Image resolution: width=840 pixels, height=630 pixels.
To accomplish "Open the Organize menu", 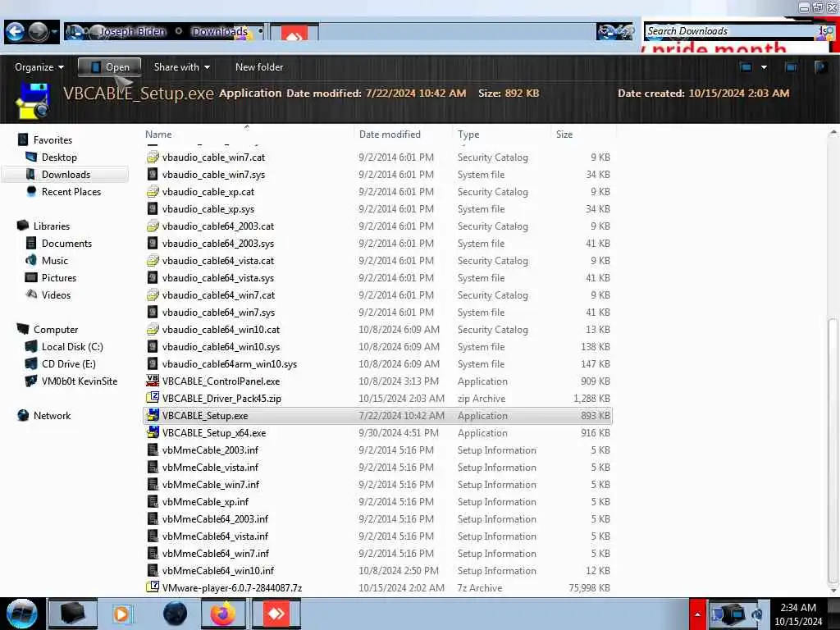I will 39,67.
